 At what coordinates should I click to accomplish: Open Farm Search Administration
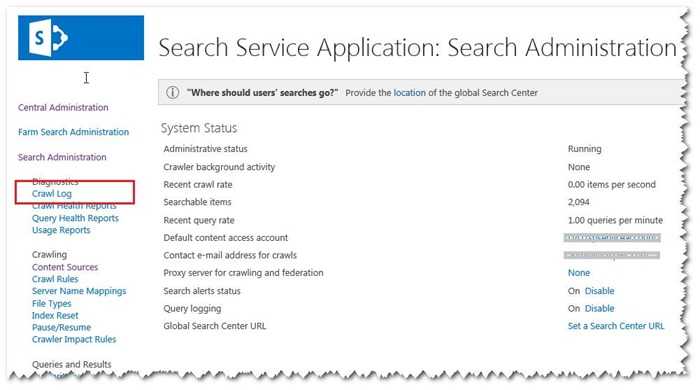click(73, 132)
